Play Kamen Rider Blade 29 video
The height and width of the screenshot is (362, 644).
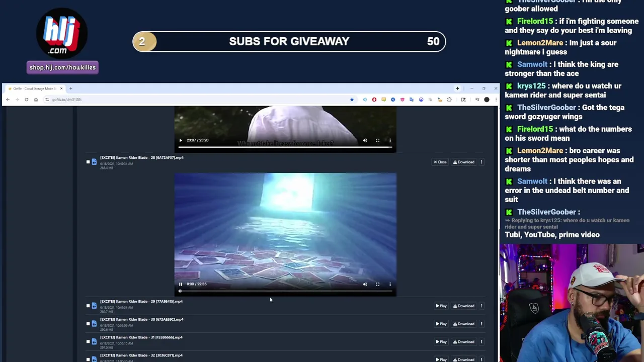[441, 306]
